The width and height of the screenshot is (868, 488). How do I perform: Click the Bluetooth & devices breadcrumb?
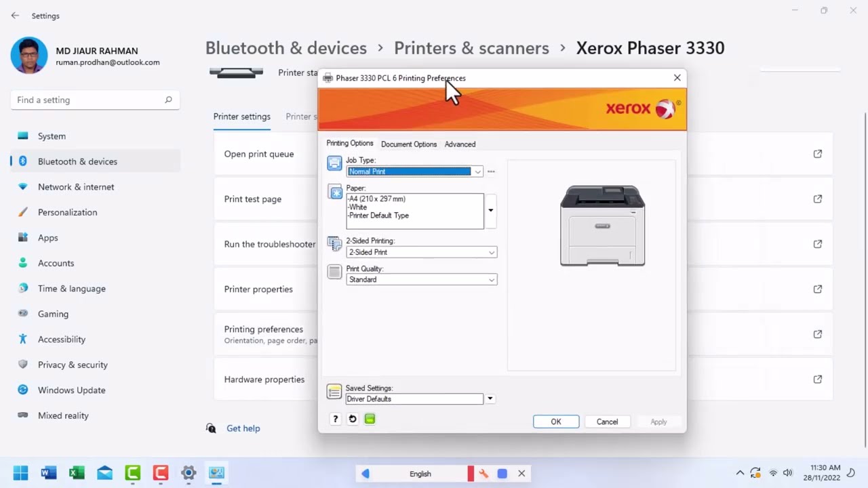point(286,48)
